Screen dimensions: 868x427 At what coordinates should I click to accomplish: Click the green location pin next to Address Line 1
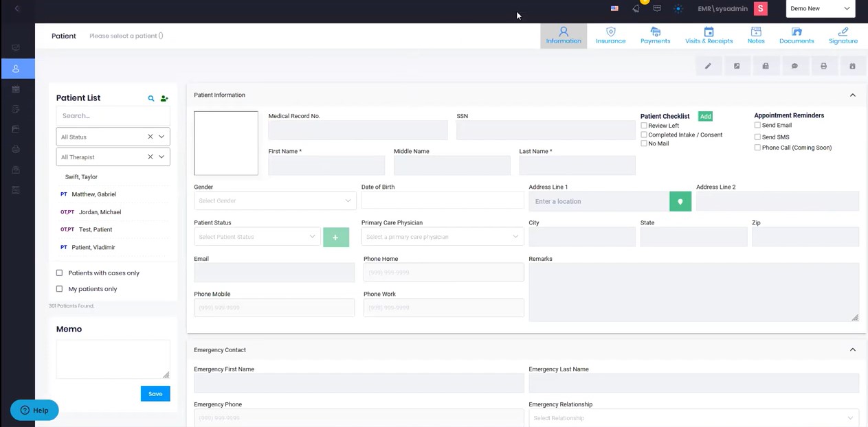[x=680, y=201]
